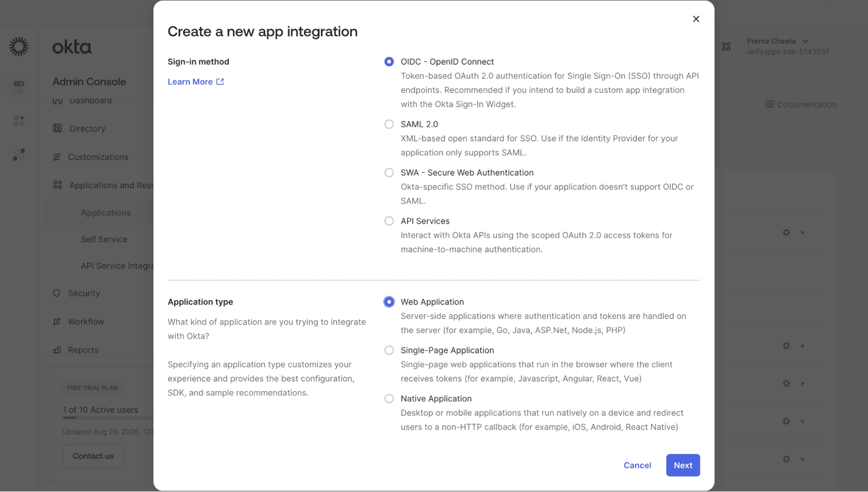This screenshot has height=492, width=868.
Task: Click the Learn More external link icon
Action: click(220, 82)
